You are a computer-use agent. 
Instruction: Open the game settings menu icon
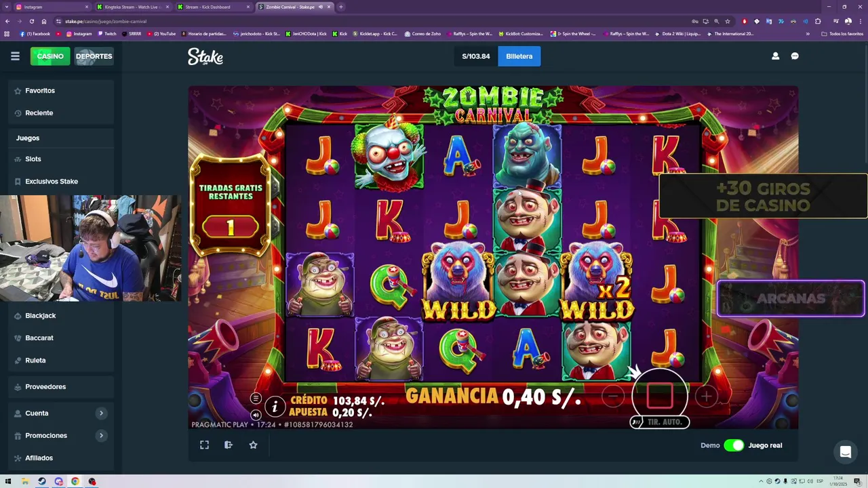pyautogui.click(x=256, y=399)
